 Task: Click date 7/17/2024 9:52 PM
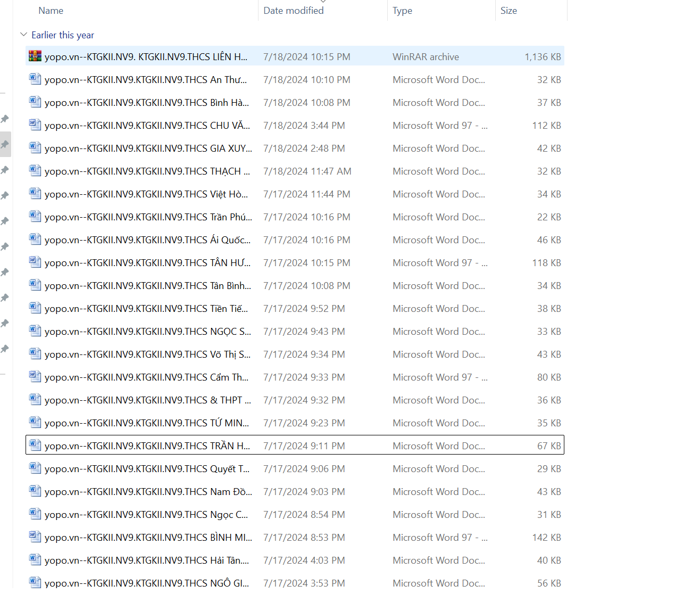tap(304, 309)
